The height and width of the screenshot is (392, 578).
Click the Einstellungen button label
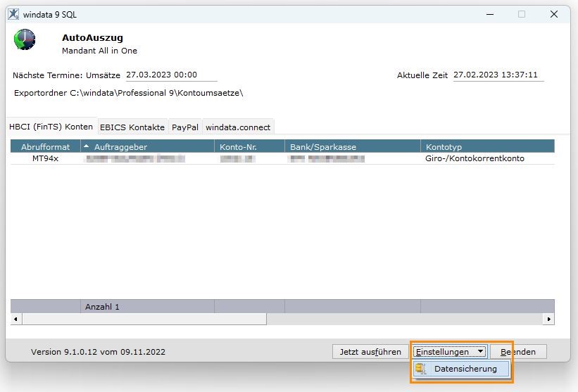(442, 352)
